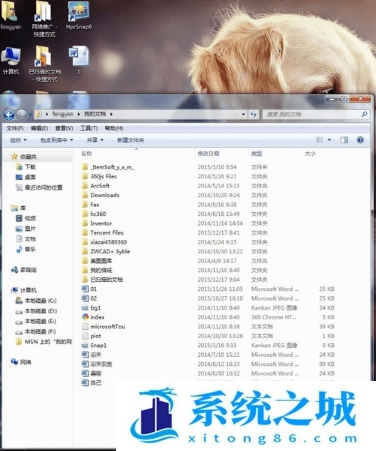Select the plot text file
The width and height of the screenshot is (376, 451).
click(x=92, y=336)
